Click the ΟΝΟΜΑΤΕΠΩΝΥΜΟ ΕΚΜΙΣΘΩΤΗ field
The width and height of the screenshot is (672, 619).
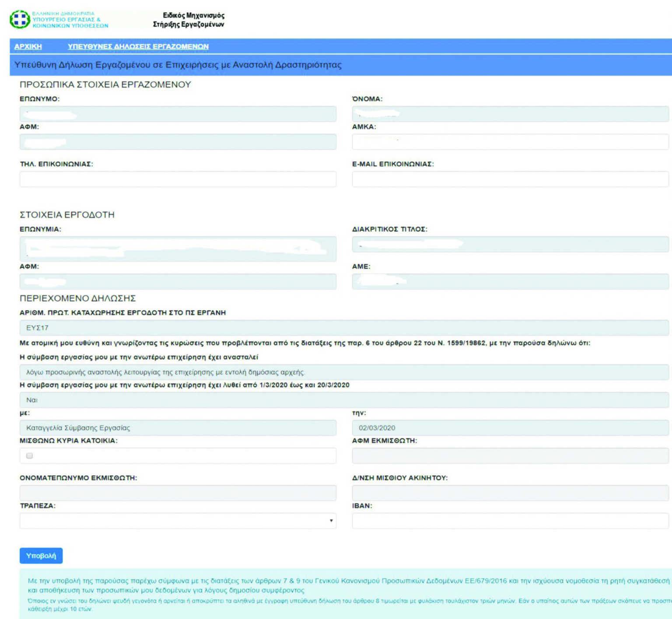coord(178,493)
